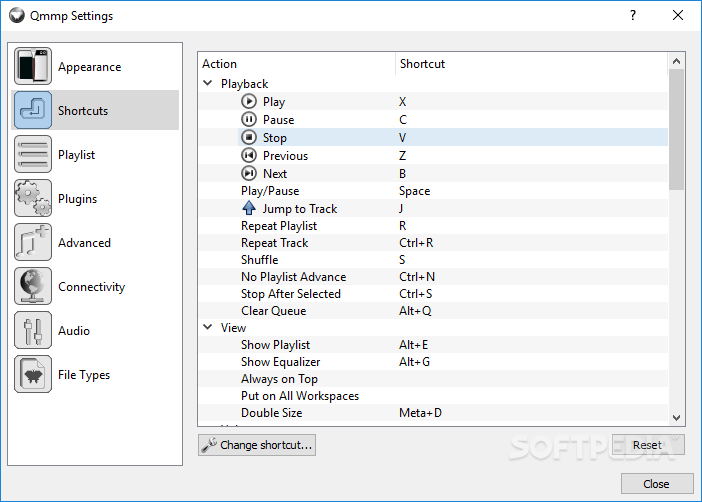This screenshot has width=702, height=502.
Task: Click the Previous track icon
Action: (x=249, y=155)
